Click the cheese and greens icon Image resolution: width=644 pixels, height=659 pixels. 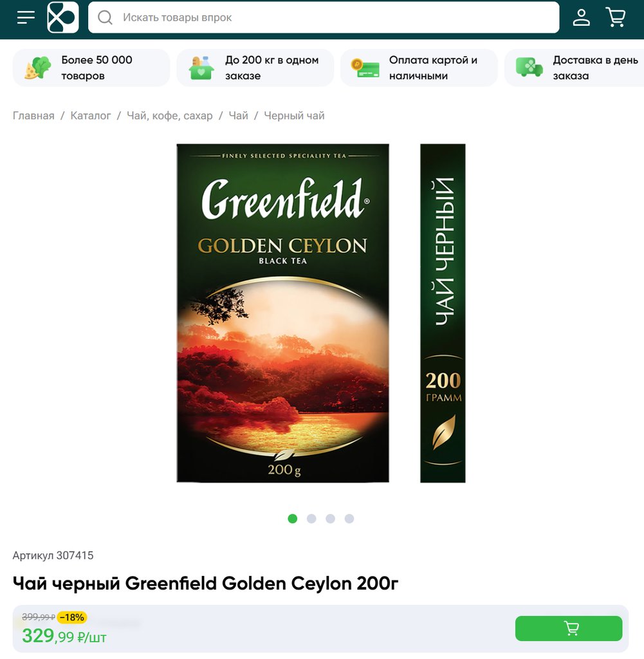(x=37, y=68)
